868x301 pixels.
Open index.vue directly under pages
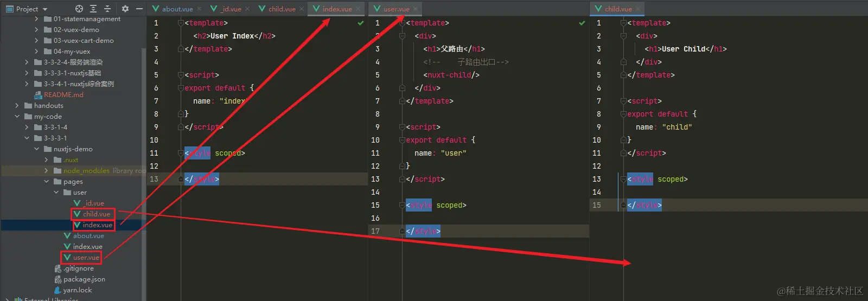[x=87, y=247]
